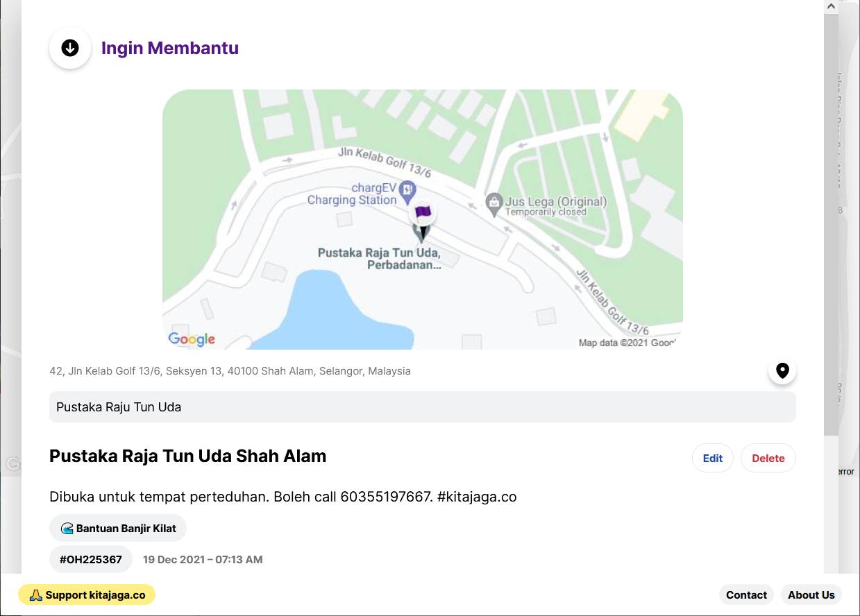Screen dimensions: 860x616
Task: Open the Ingin Membantu heading
Action: tap(170, 48)
